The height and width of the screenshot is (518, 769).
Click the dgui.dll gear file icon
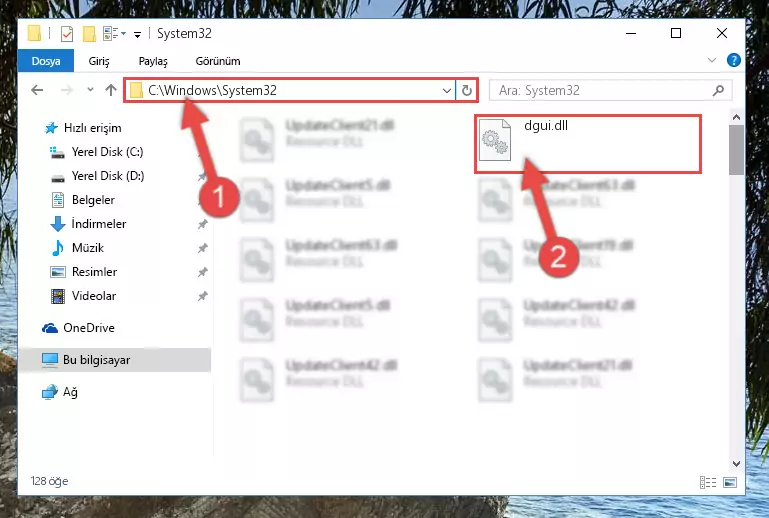click(x=494, y=140)
